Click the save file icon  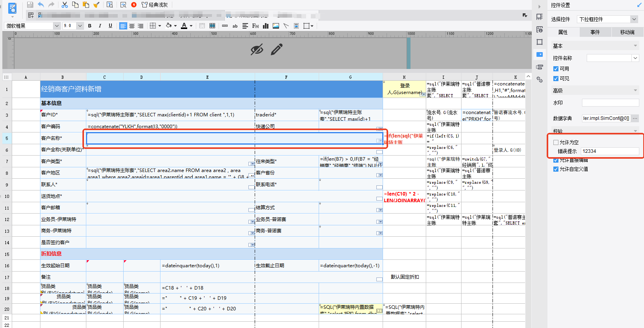30,5
